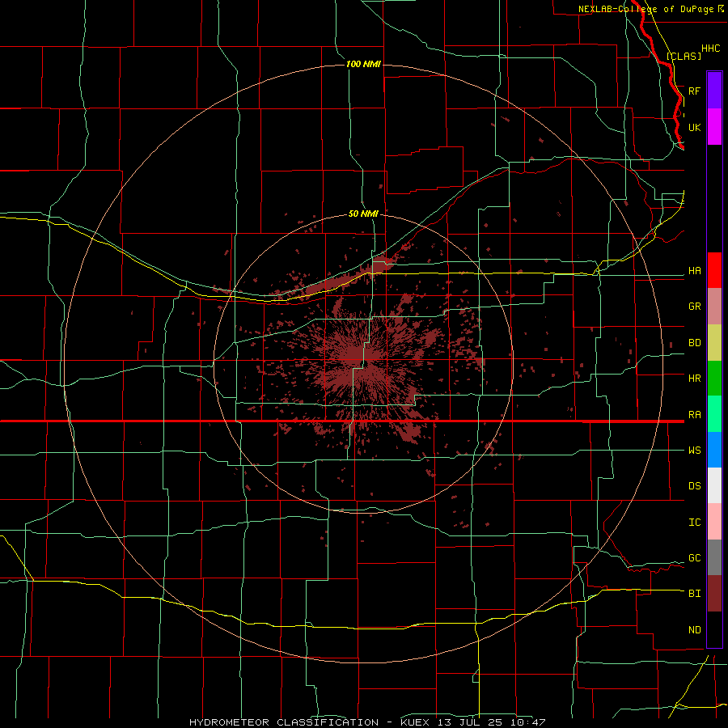Click the HR green legend swatch

[x=714, y=379]
